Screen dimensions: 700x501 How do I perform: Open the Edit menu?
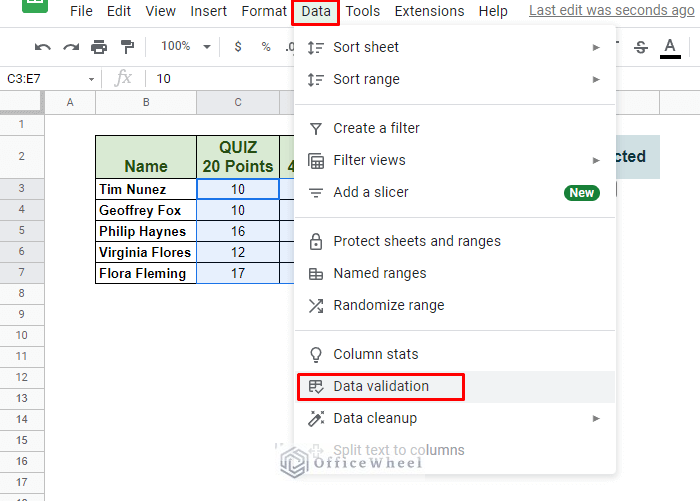119,11
